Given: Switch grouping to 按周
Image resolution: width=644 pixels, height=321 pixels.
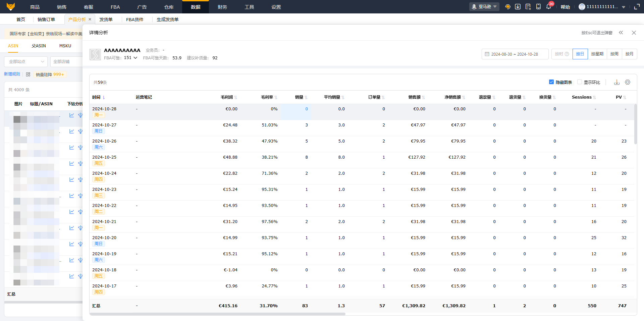Looking at the screenshot, I should pos(614,54).
